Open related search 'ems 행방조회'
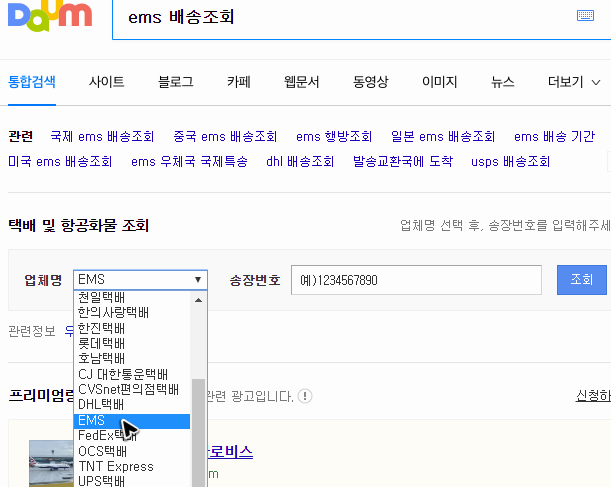 tap(334, 136)
